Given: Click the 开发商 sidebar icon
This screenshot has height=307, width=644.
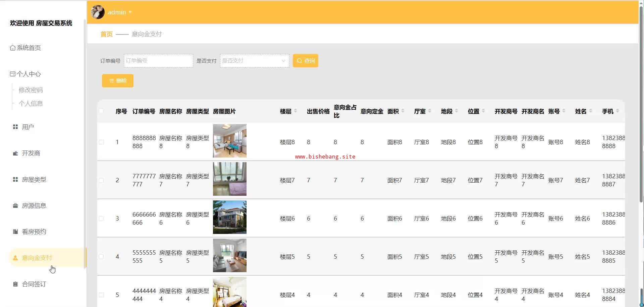Looking at the screenshot, I should [15, 153].
